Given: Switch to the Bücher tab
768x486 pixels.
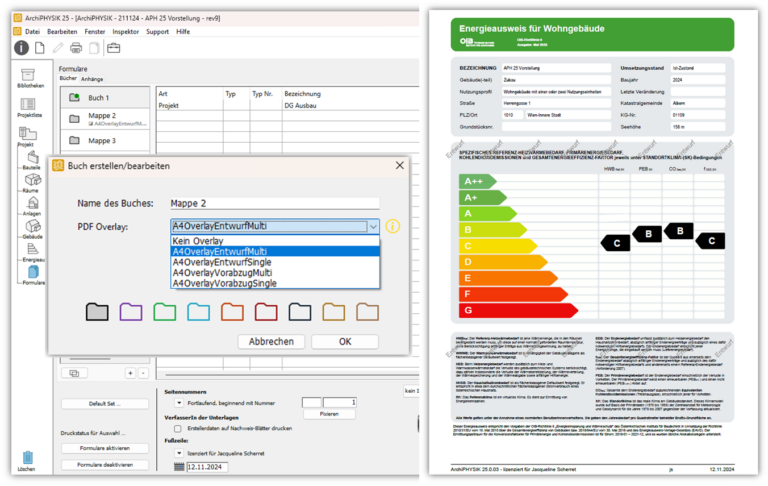Looking at the screenshot, I should [x=68, y=78].
